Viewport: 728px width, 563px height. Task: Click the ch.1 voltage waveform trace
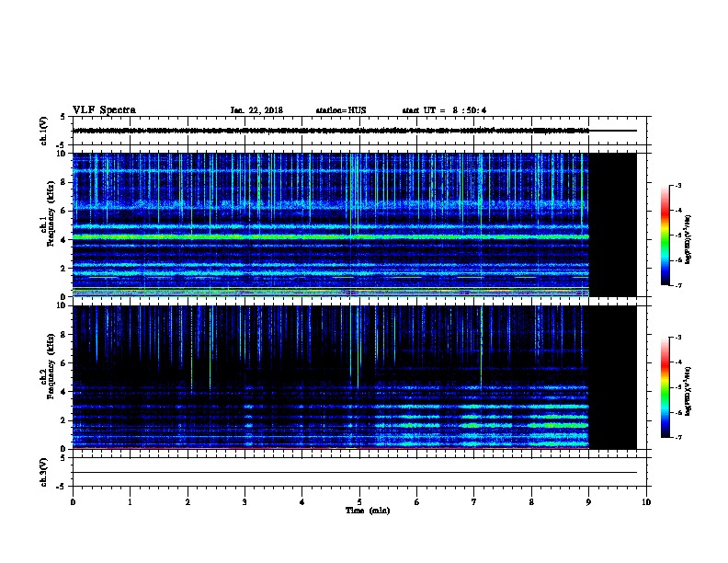click(331, 131)
